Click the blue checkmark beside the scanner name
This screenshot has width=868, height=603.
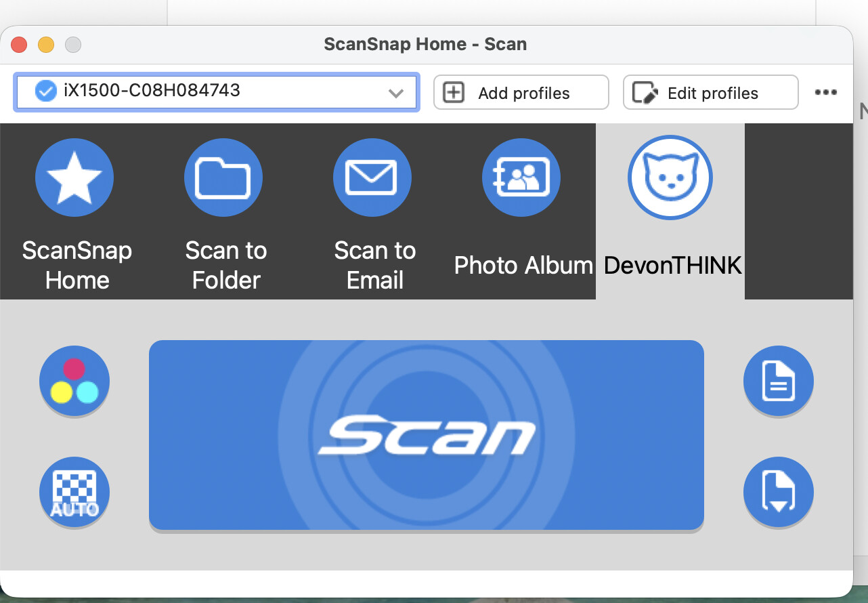pos(45,91)
